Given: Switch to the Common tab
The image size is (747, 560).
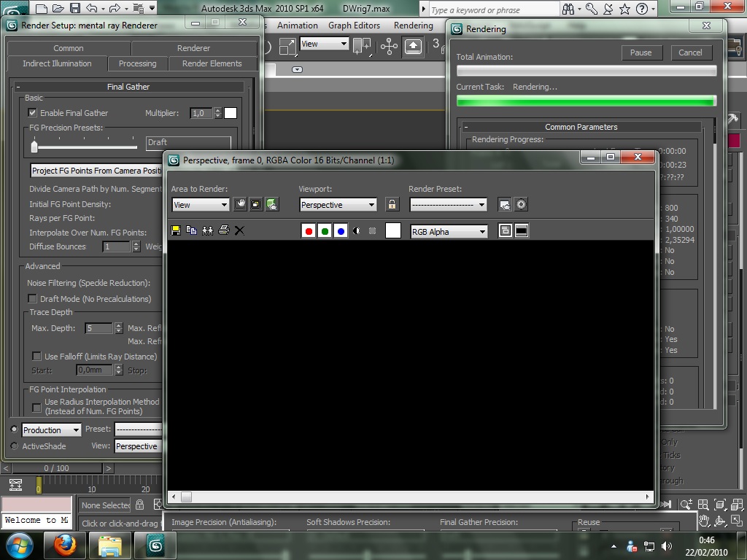Looking at the screenshot, I should pos(69,48).
